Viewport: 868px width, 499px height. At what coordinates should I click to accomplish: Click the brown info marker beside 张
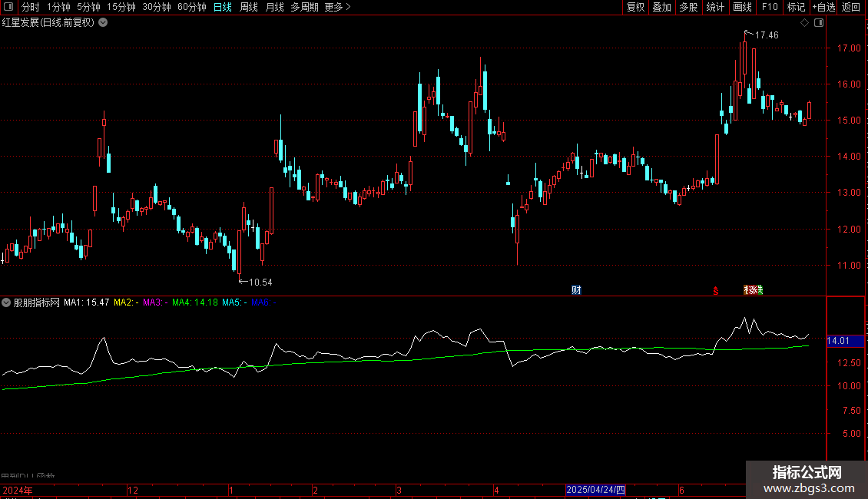[747, 289]
